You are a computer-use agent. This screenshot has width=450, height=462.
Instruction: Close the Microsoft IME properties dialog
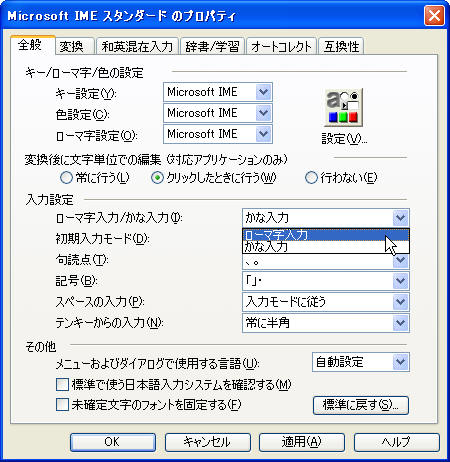pyautogui.click(x=434, y=15)
